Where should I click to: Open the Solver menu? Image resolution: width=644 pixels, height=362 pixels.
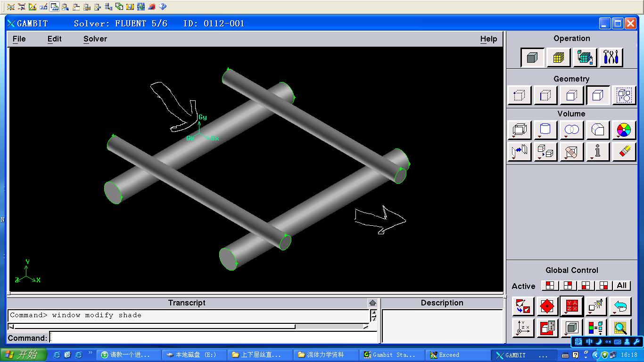click(x=95, y=39)
